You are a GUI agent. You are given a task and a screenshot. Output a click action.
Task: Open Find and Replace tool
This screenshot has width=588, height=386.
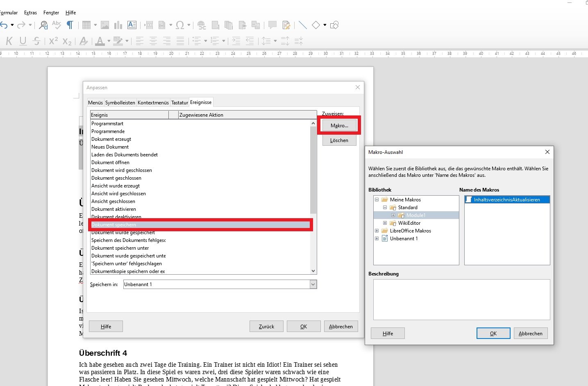tap(43, 25)
